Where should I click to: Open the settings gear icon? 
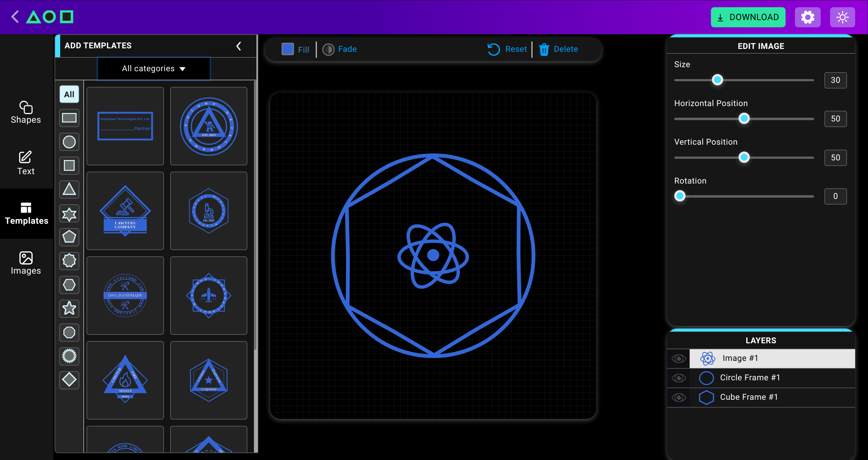808,17
